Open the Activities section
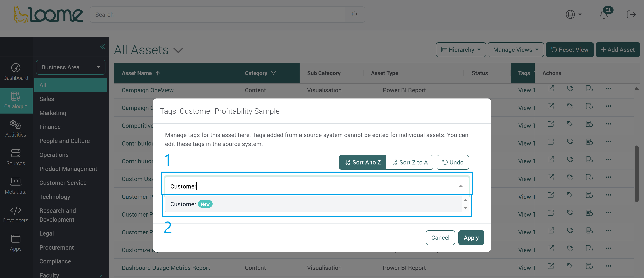This screenshot has width=644, height=278. [16, 129]
